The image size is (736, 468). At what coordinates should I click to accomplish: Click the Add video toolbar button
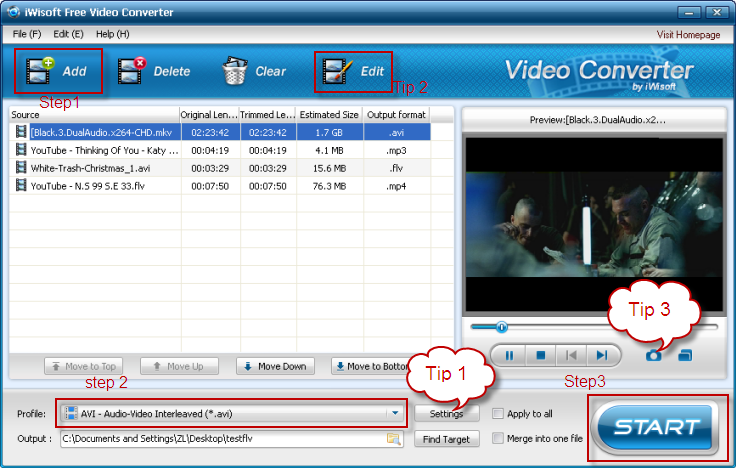click(x=57, y=71)
